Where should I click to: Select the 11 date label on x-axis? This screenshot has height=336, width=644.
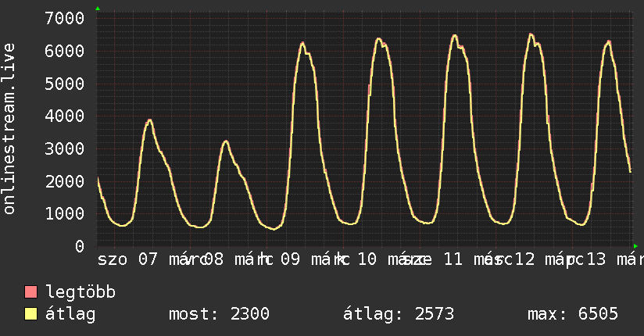(453, 259)
